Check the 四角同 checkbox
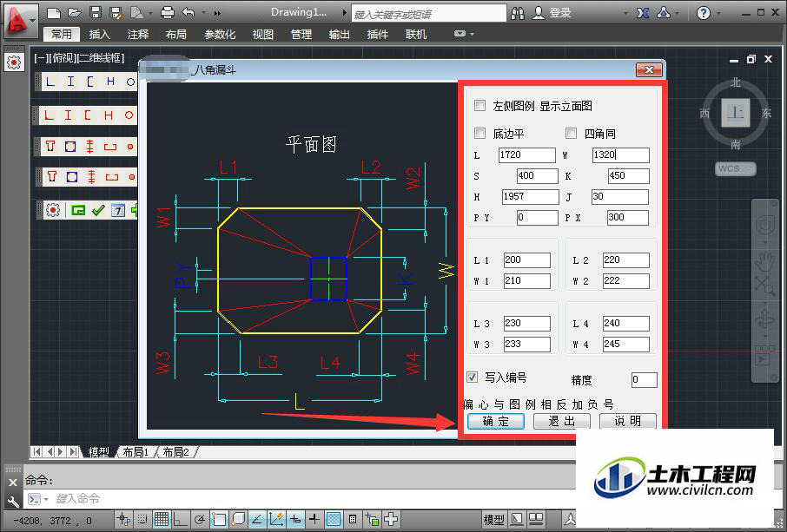Image resolution: width=787 pixels, height=532 pixels. [572, 134]
